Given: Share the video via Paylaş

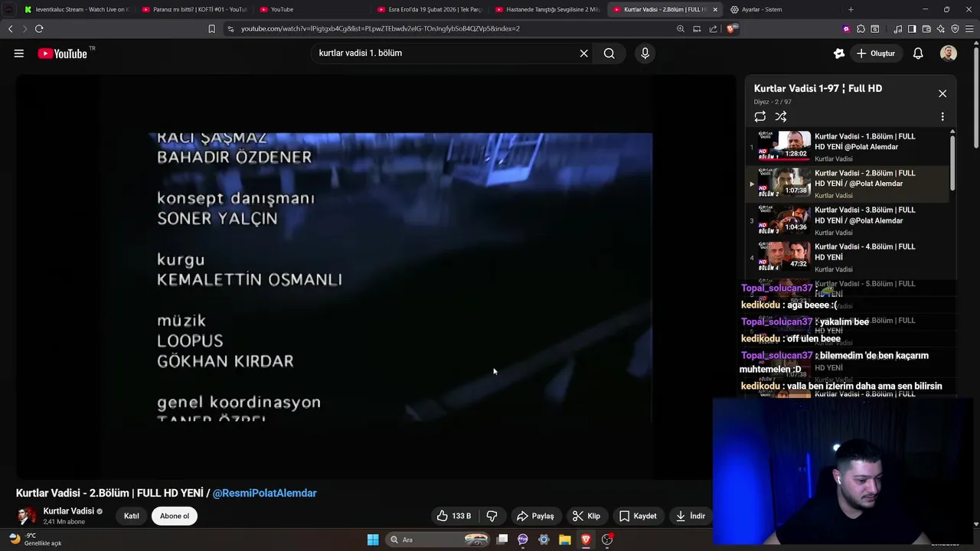Looking at the screenshot, I should point(535,516).
